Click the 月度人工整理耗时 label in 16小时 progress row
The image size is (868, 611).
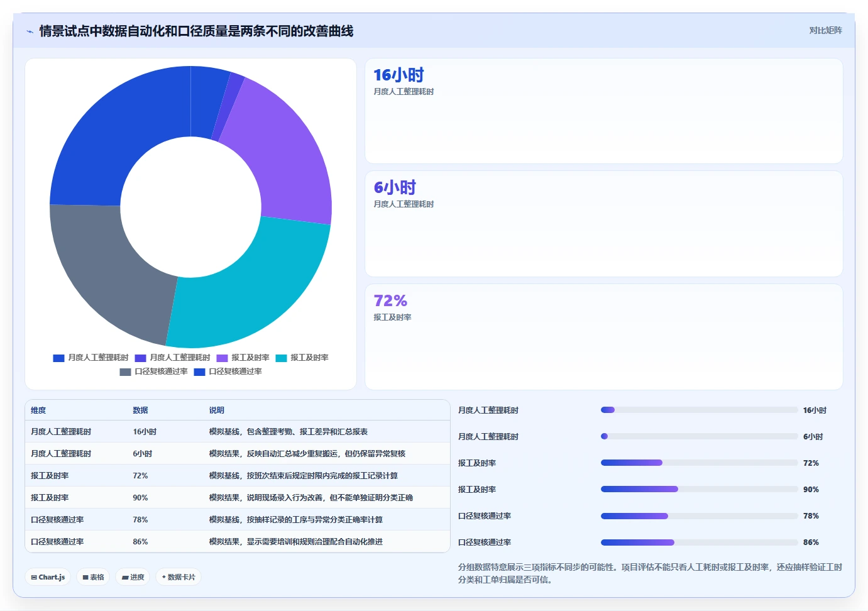(488, 410)
